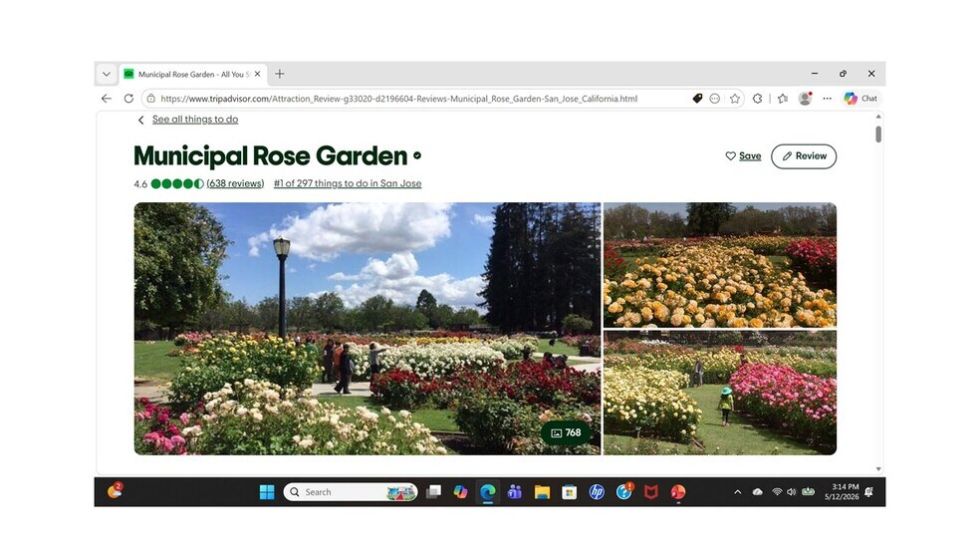This screenshot has height=552, width=980.
Task: Close the Municipal Rose Garden tab
Action: 257,74
